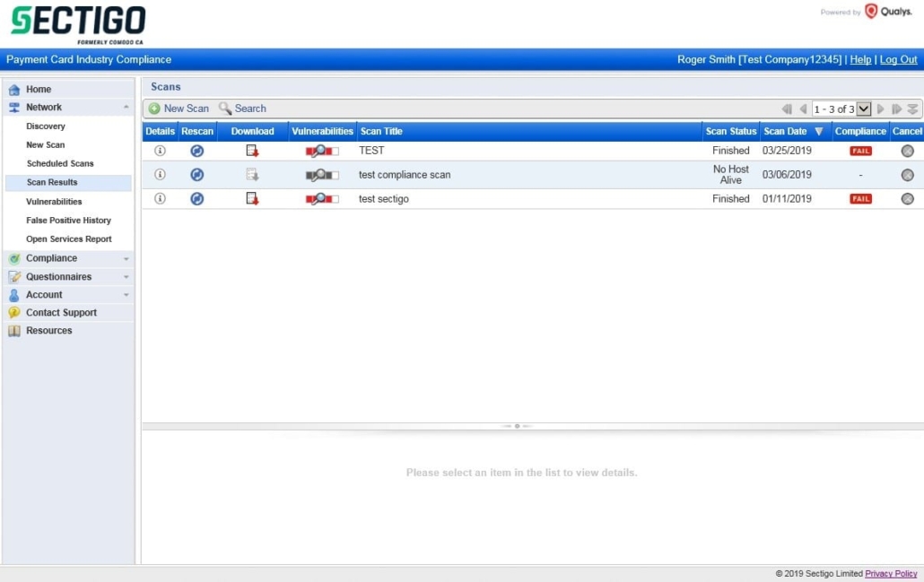924x582 pixels.
Task: Click the Qualys logo
Action: click(x=888, y=11)
